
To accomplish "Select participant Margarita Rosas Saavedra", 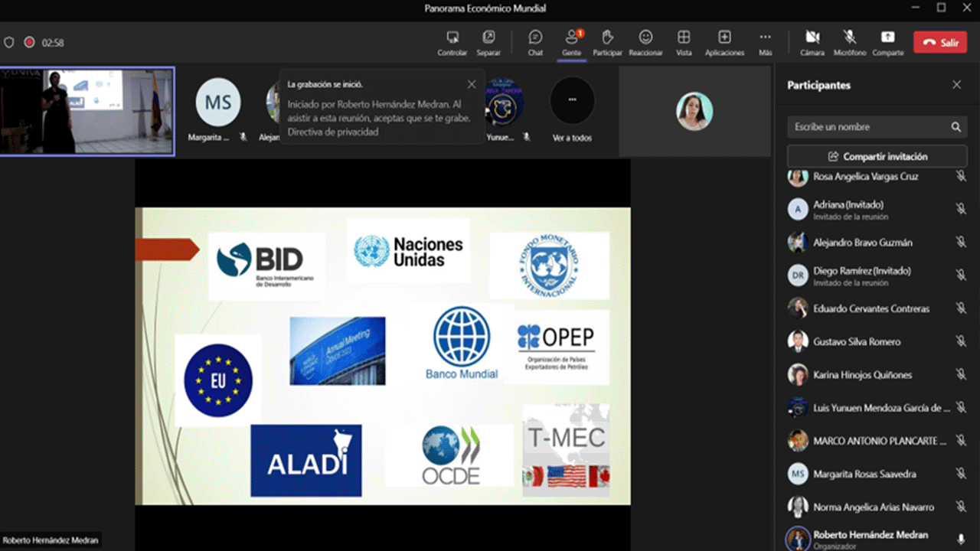I will 877,474.
